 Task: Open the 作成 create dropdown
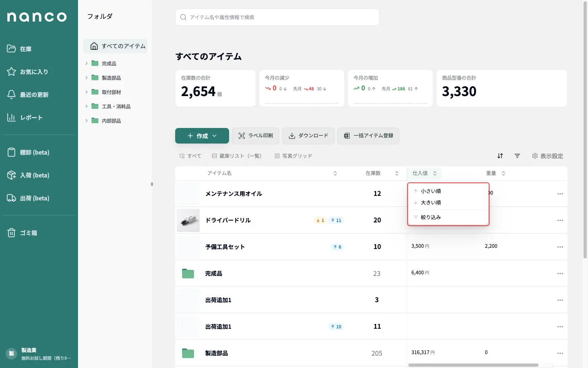[x=202, y=136]
